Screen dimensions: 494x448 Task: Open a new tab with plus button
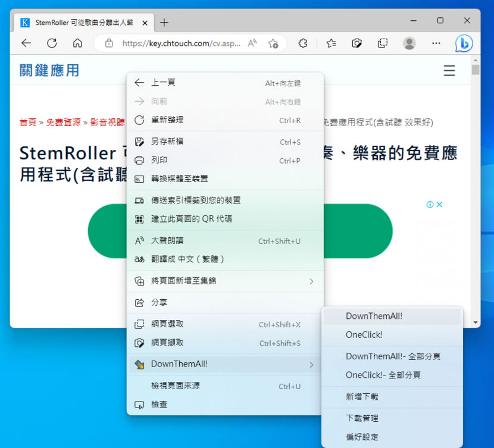pos(164,23)
